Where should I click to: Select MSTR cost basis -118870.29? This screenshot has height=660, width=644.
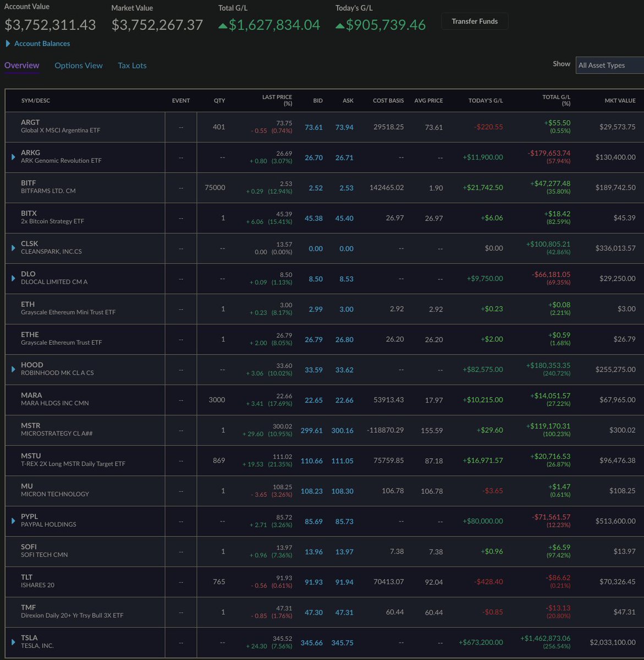(386, 430)
